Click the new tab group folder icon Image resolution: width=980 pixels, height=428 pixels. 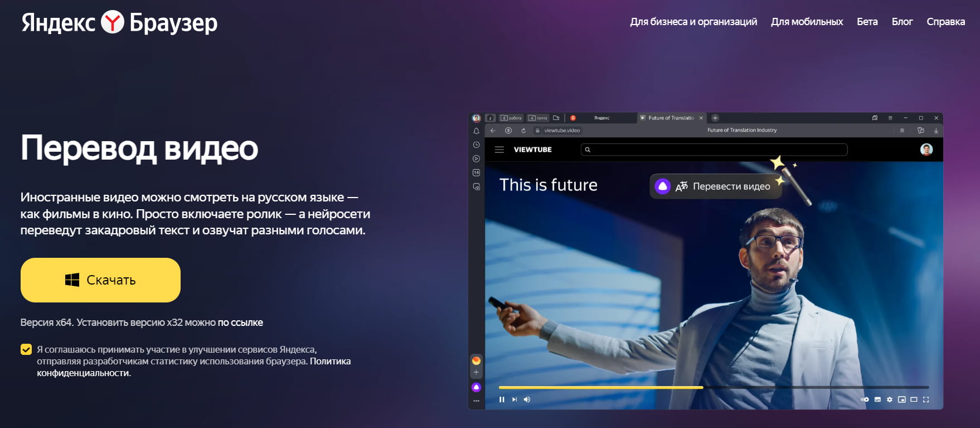556,118
